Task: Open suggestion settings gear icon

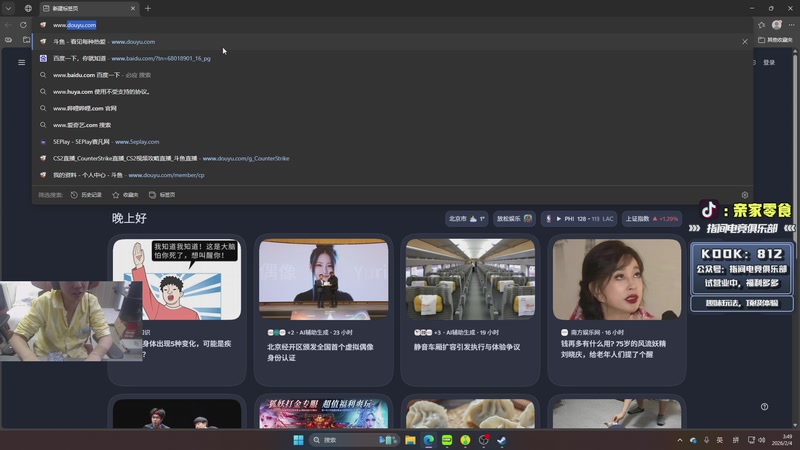Action: coord(744,195)
